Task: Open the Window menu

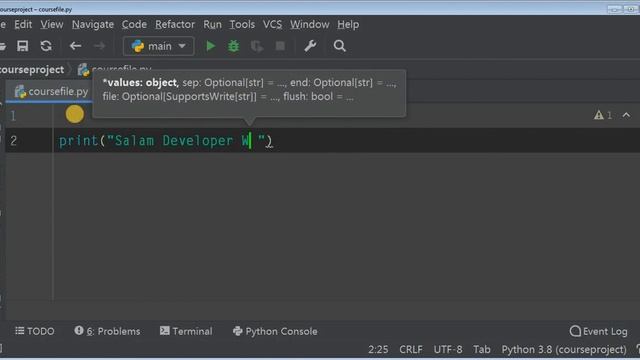Action: pos(310,24)
